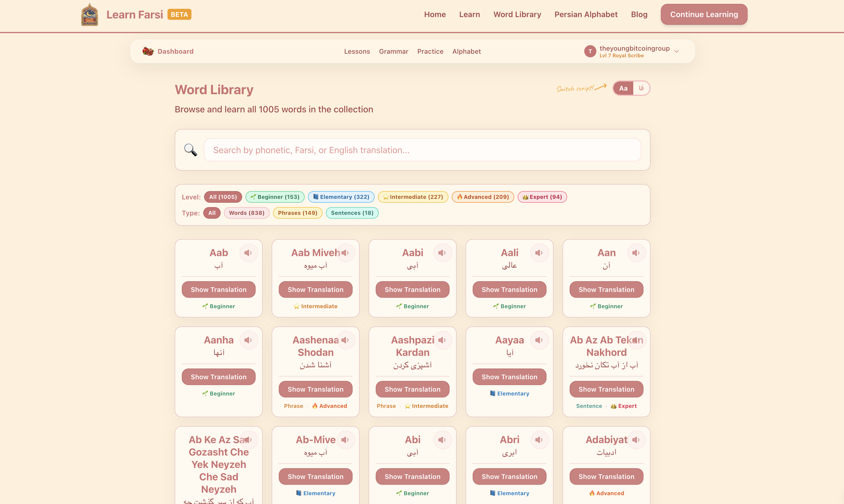
Task: Open the Persian Alphabet page
Action: click(586, 14)
